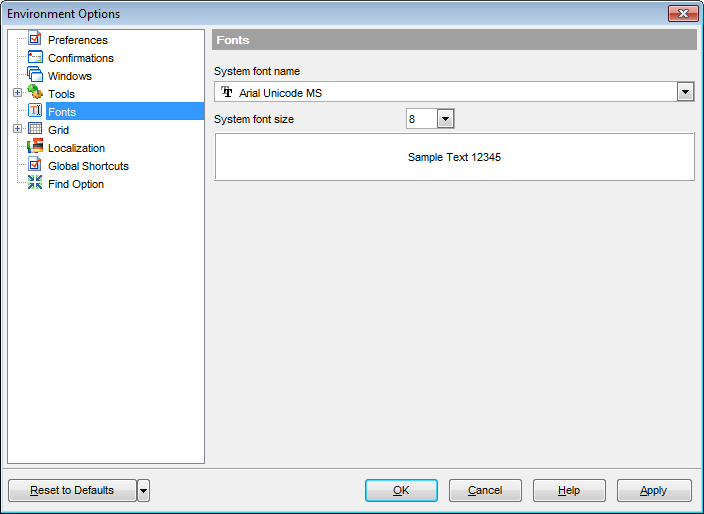
Task: Click the Reset to Defaults button
Action: [x=72, y=490]
